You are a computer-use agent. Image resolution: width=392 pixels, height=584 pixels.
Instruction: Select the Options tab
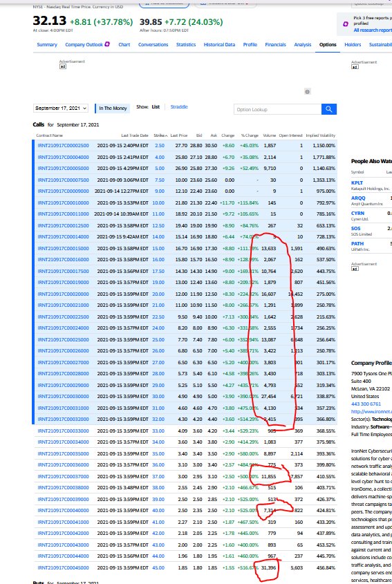[x=328, y=45]
